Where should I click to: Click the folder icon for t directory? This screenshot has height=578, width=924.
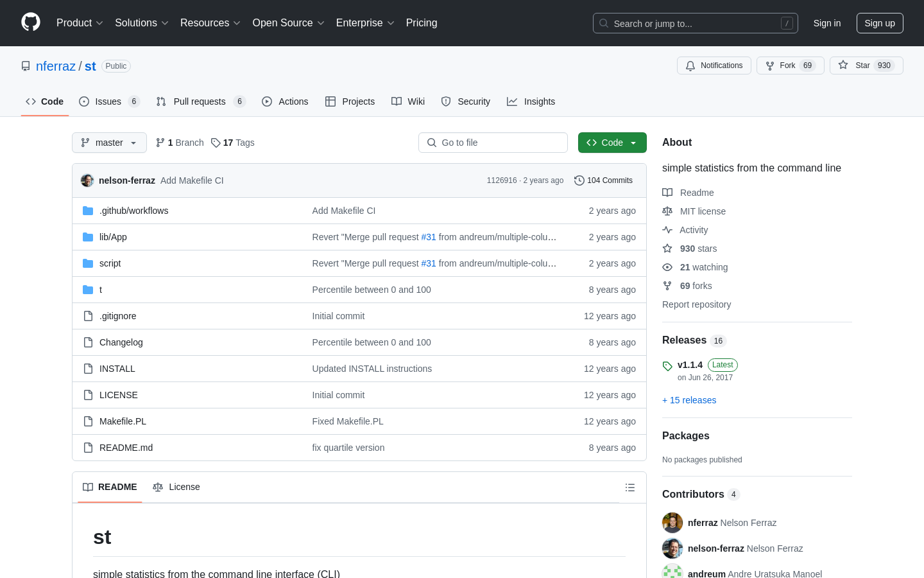point(88,290)
